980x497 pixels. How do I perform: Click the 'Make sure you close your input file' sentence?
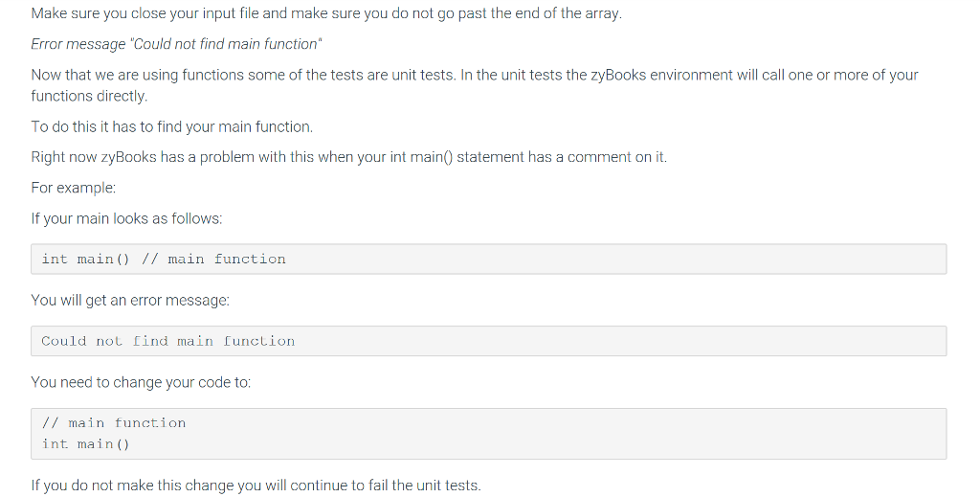326,13
